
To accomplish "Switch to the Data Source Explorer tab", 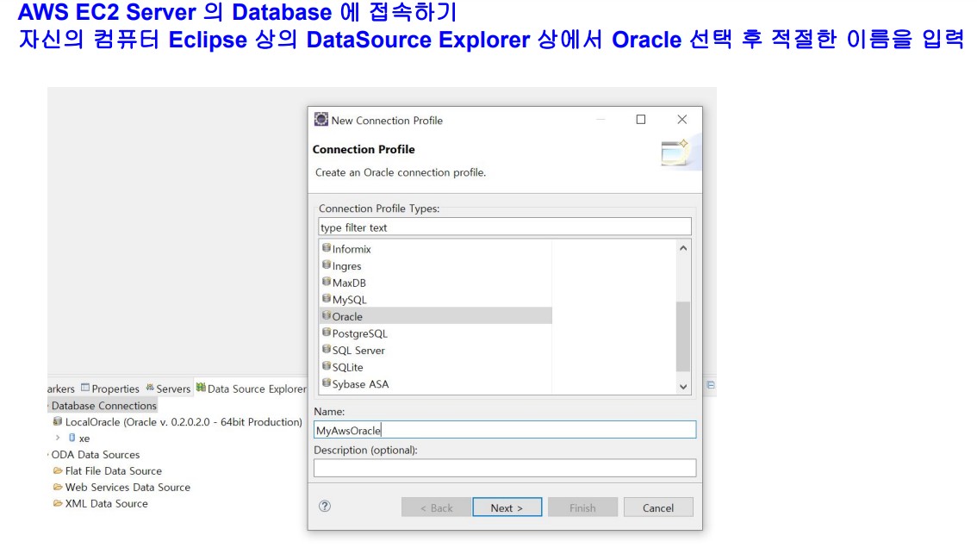I will click(x=251, y=388).
